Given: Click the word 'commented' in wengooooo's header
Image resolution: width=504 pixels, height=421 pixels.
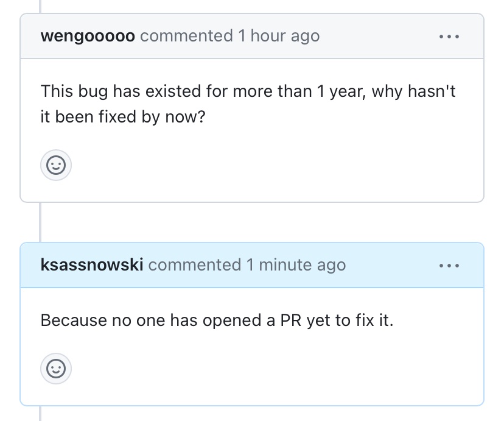Looking at the screenshot, I should 186,36.
